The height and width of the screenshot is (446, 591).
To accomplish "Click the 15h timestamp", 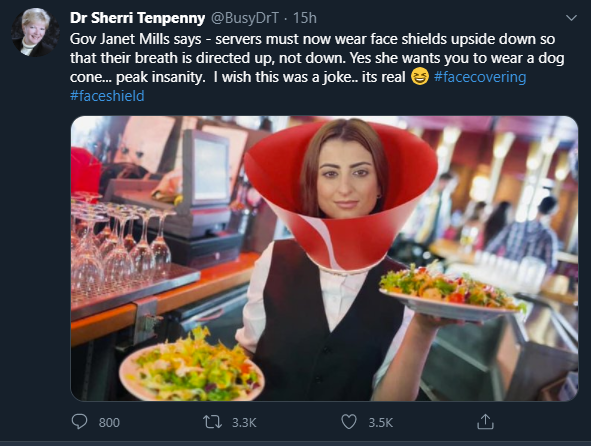I will point(305,18).
